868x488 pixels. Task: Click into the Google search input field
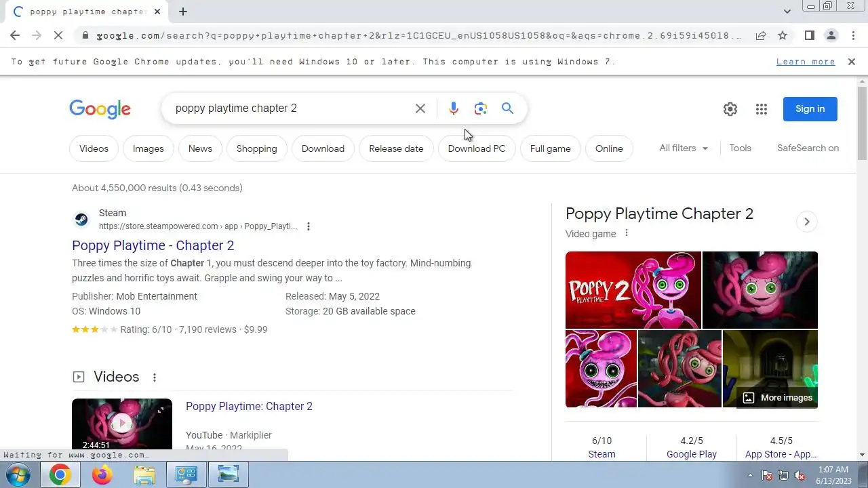(292, 108)
